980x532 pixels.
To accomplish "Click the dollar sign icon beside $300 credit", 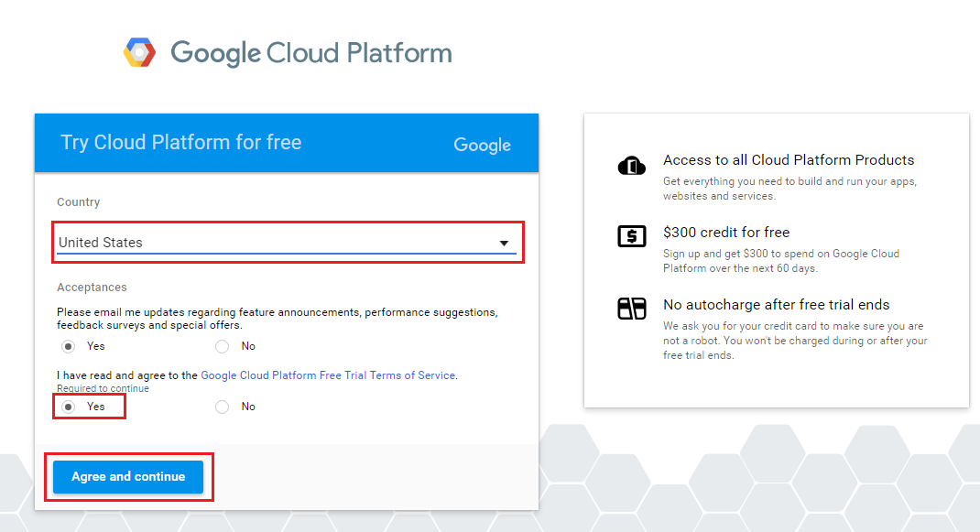I will (631, 238).
